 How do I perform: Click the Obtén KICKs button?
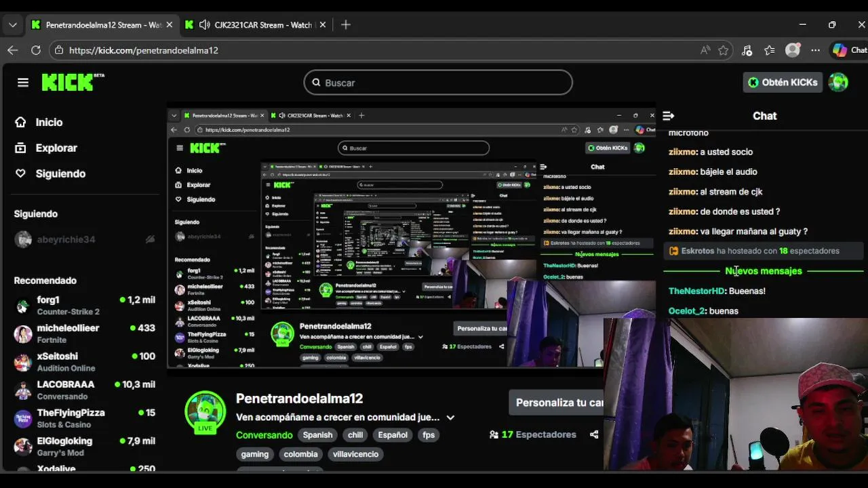[783, 82]
